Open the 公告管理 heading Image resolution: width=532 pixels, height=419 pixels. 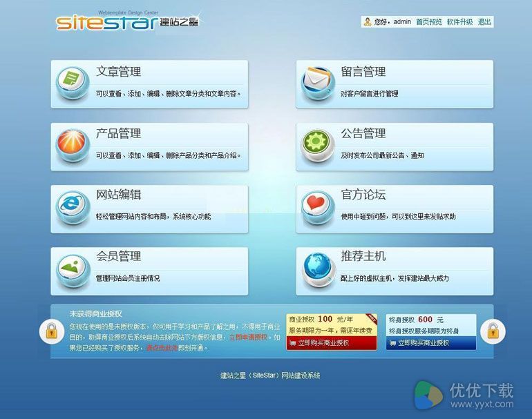pos(363,133)
